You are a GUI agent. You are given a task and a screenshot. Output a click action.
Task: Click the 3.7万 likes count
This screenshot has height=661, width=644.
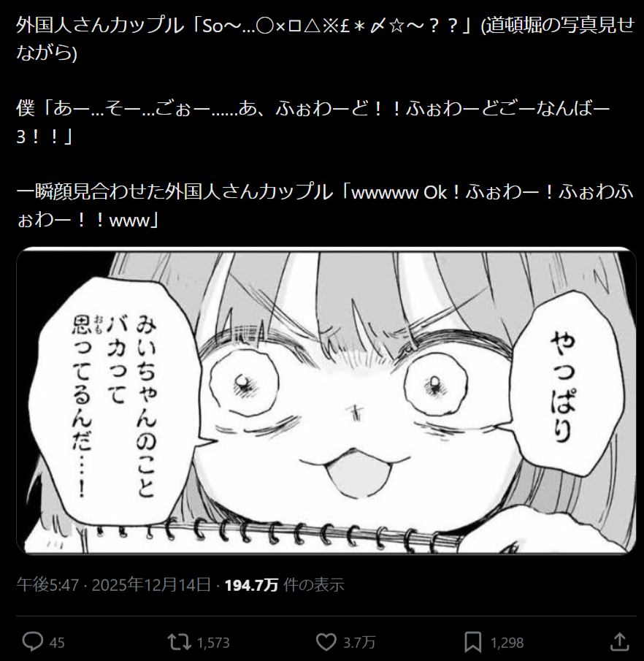(359, 643)
